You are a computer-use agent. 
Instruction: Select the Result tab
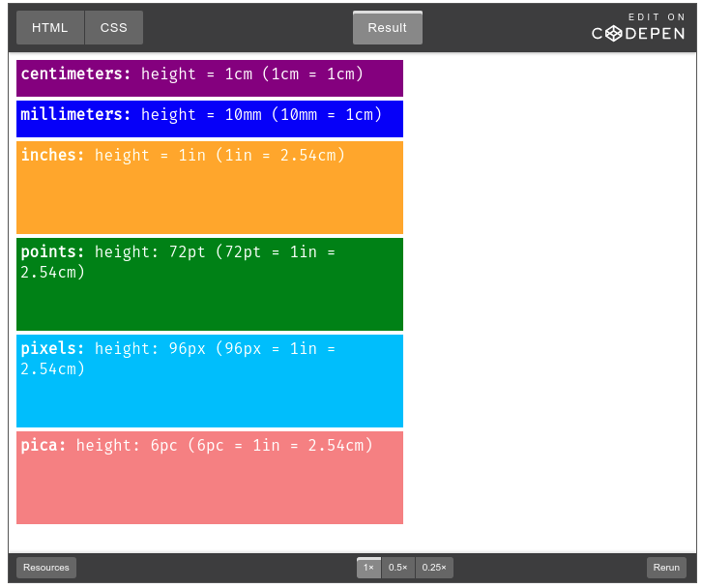click(x=388, y=28)
